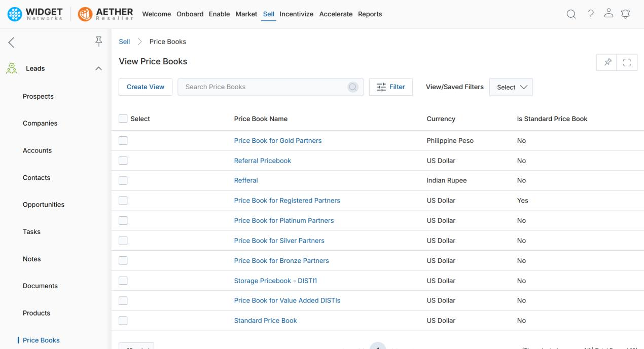The height and width of the screenshot is (349, 644).
Task: Open the help question mark icon
Action: 591,14
